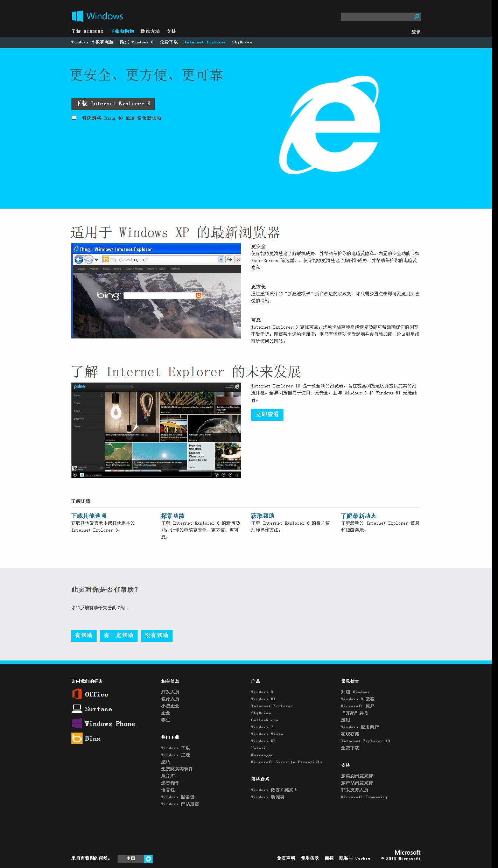Click inside the header search field
Image resolution: width=498 pixels, height=868 pixels.
[x=376, y=17]
